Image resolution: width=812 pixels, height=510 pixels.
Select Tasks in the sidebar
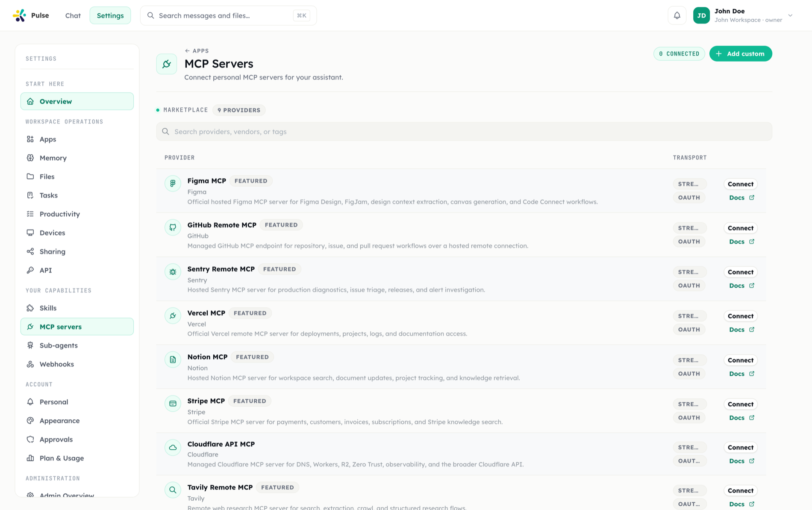(x=77, y=195)
